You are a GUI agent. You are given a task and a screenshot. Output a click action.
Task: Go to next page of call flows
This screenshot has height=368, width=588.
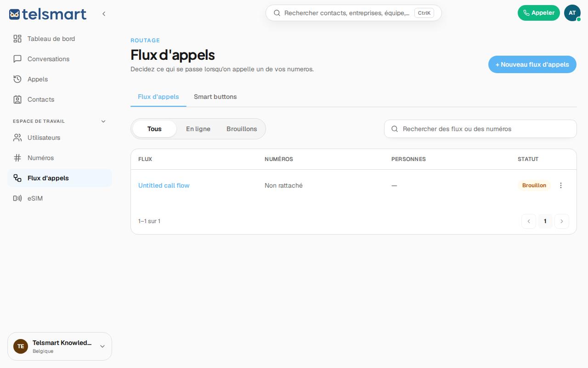[562, 221]
